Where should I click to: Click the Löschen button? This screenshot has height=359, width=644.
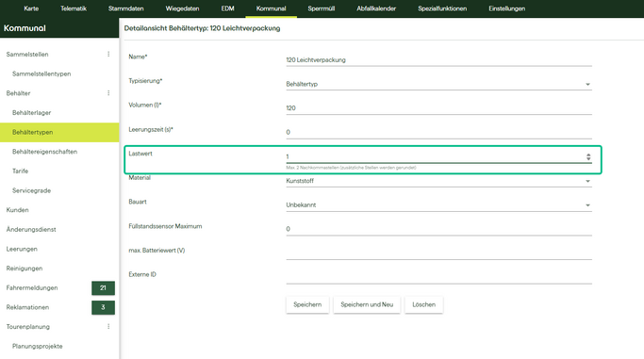click(x=424, y=305)
